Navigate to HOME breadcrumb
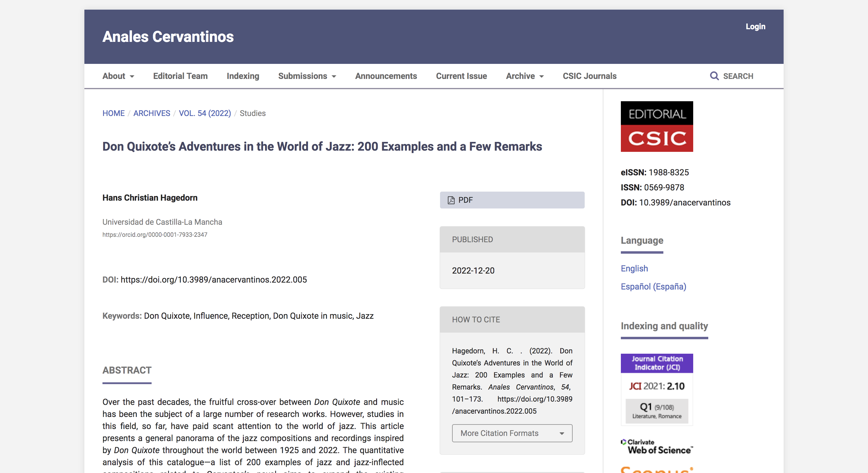This screenshot has height=473, width=868. (113, 113)
